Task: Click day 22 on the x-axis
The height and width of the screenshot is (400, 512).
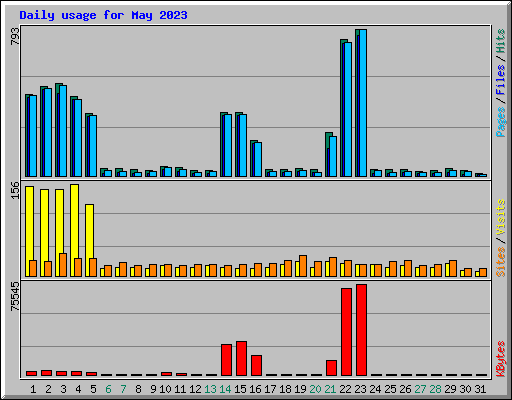Action: point(345,389)
